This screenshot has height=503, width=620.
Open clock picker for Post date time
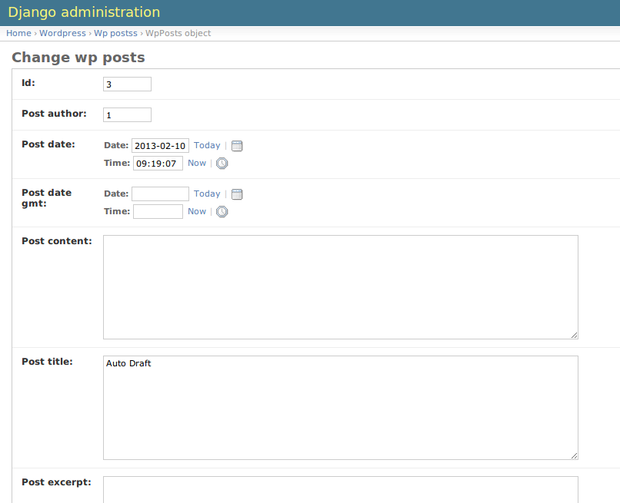pyautogui.click(x=222, y=163)
